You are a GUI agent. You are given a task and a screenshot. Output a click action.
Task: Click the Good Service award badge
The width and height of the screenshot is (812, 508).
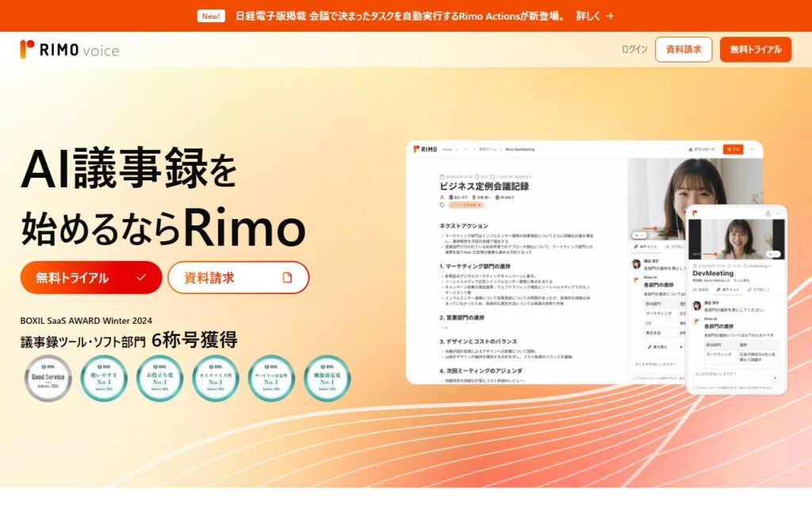click(x=48, y=379)
